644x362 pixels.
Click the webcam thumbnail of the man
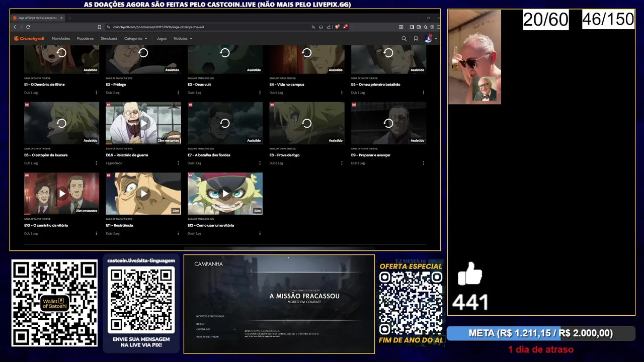point(474,57)
